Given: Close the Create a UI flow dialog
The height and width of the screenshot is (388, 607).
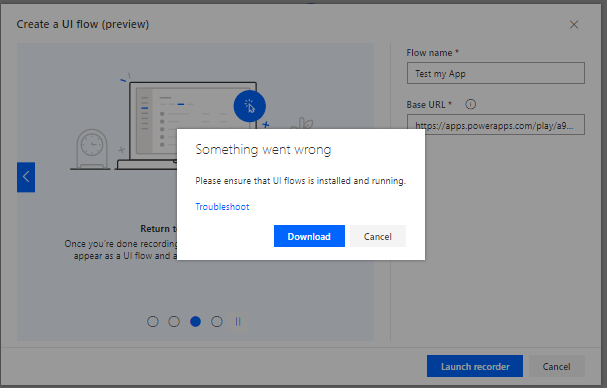Looking at the screenshot, I should pyautogui.click(x=574, y=25).
